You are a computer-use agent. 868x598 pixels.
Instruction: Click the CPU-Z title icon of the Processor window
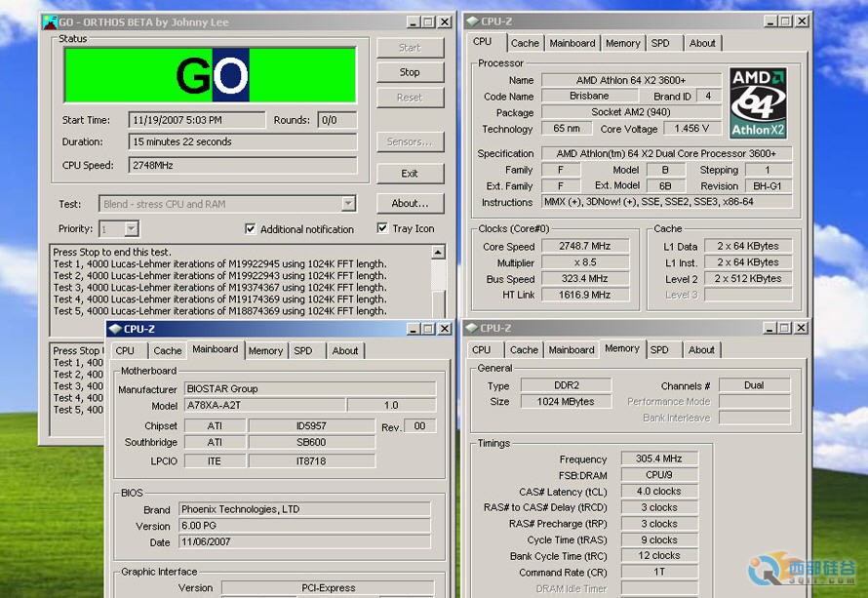click(x=472, y=21)
